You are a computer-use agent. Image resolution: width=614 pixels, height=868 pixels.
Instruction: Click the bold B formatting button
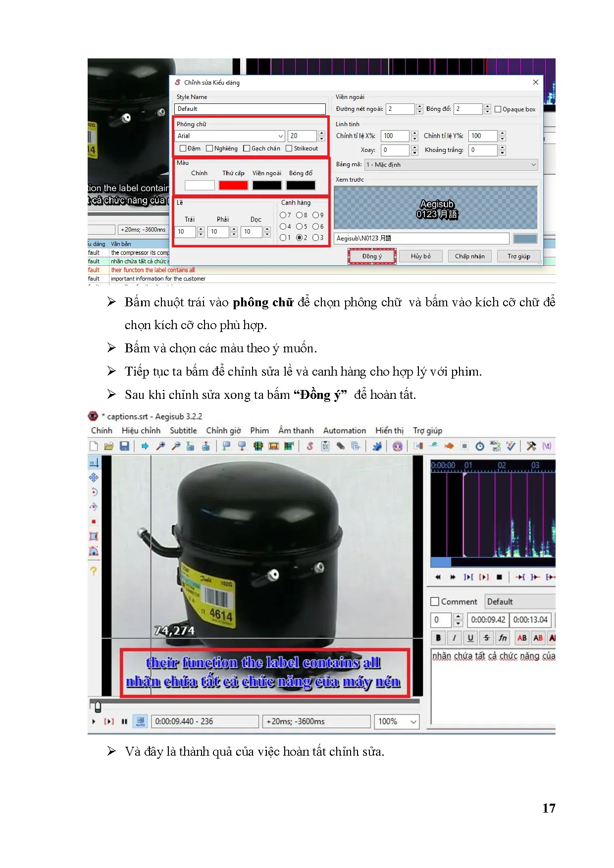click(x=438, y=638)
